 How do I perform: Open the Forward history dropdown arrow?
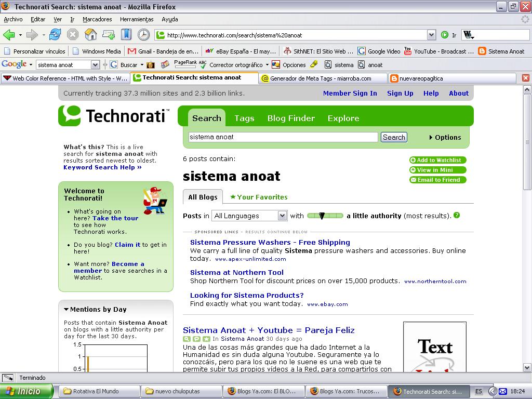coord(44,35)
